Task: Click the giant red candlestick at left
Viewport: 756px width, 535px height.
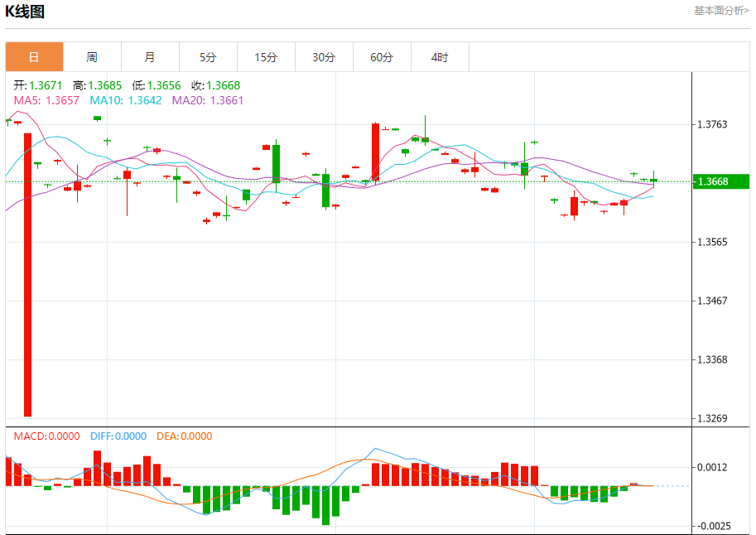Action: [x=28, y=274]
